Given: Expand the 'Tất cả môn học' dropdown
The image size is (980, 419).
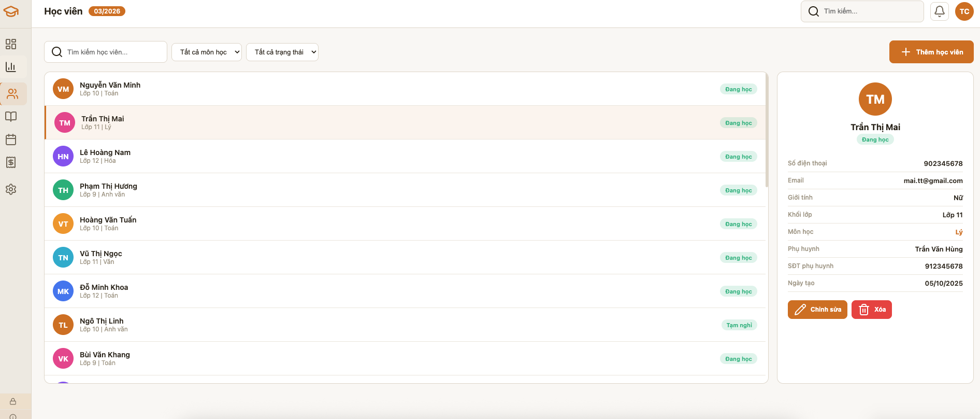Looking at the screenshot, I should pyautogui.click(x=207, y=52).
